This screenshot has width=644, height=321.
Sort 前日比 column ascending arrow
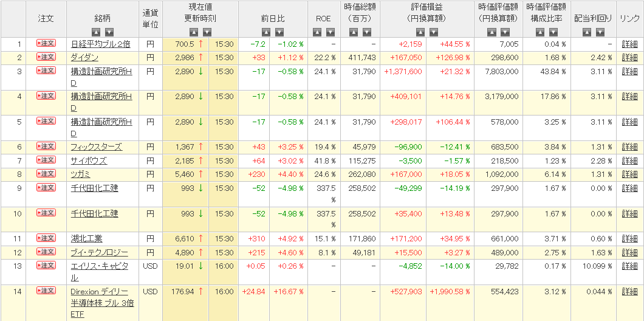tap(266, 32)
